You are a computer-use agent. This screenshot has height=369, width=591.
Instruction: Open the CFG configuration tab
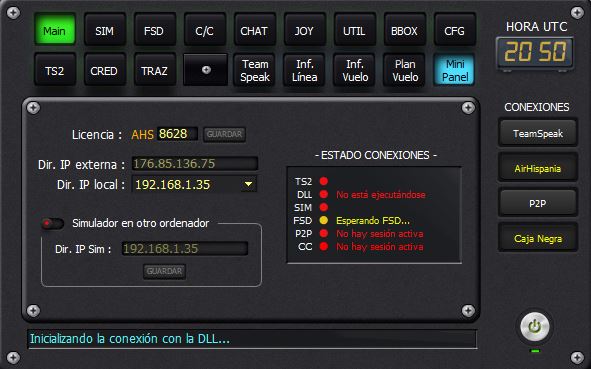[454, 31]
